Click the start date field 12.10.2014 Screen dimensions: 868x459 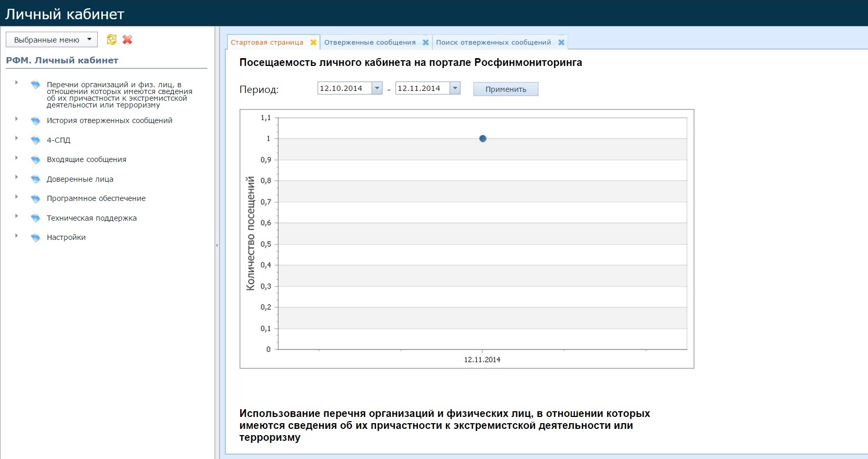tap(345, 88)
